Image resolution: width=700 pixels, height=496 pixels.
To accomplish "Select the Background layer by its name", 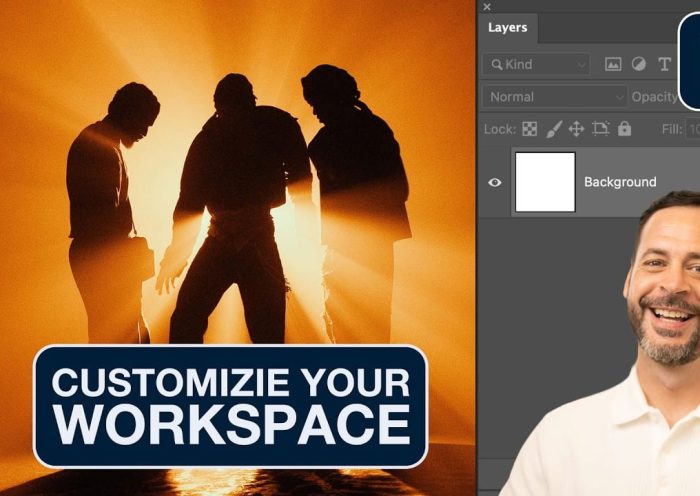I will click(620, 182).
